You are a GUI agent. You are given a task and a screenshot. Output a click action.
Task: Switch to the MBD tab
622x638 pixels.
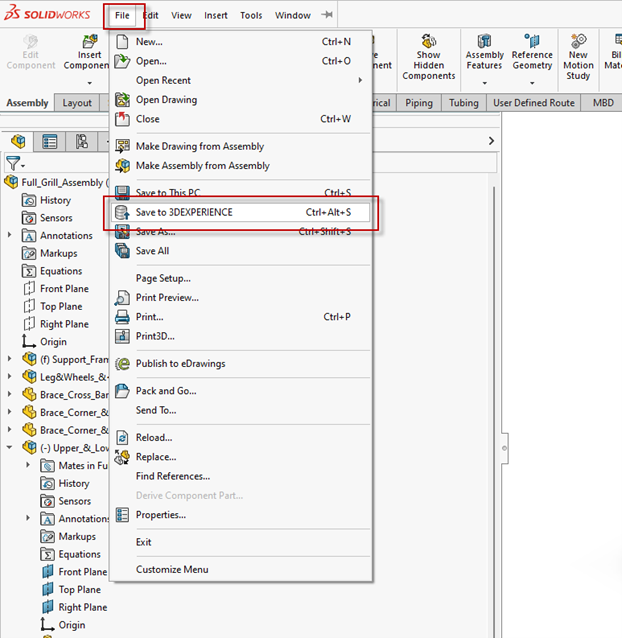[603, 103]
